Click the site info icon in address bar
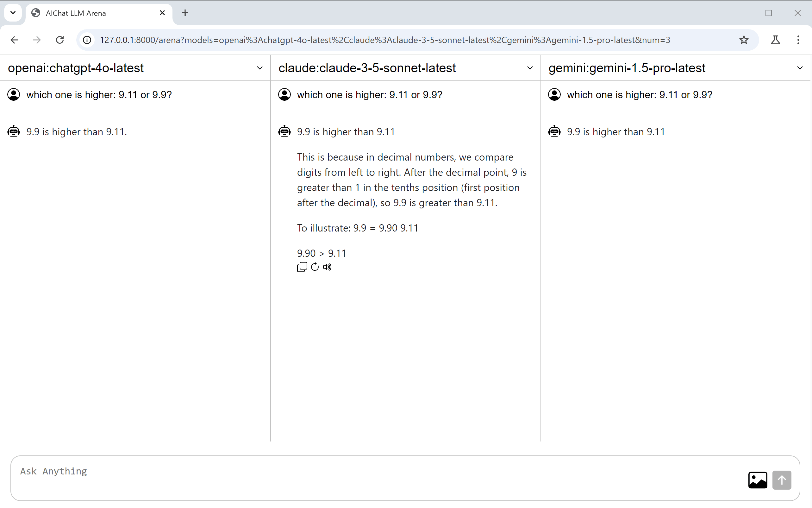The width and height of the screenshot is (812, 508). tap(87, 40)
